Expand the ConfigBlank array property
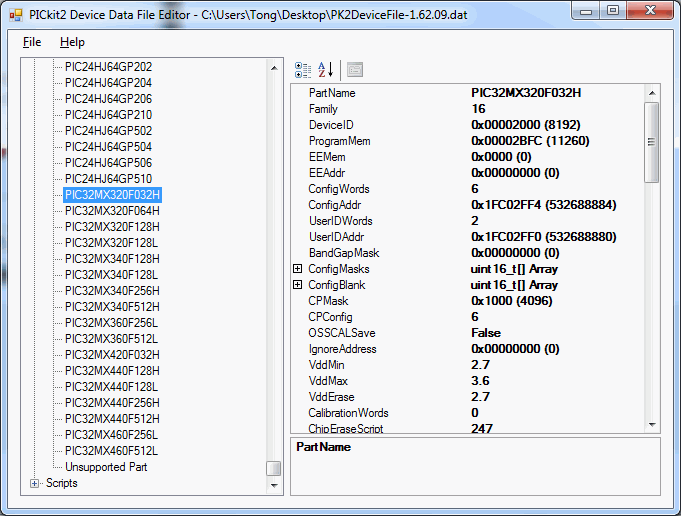 click(298, 285)
